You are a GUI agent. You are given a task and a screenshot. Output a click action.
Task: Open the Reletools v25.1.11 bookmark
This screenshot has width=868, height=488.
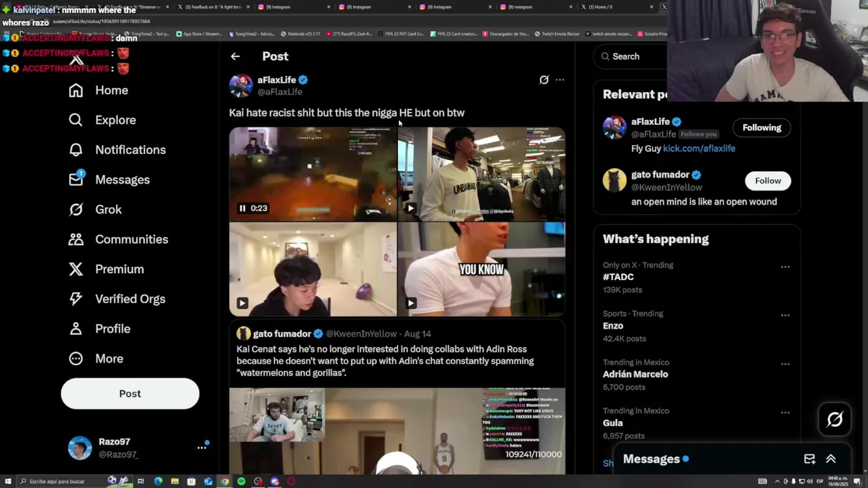pyautogui.click(x=300, y=34)
